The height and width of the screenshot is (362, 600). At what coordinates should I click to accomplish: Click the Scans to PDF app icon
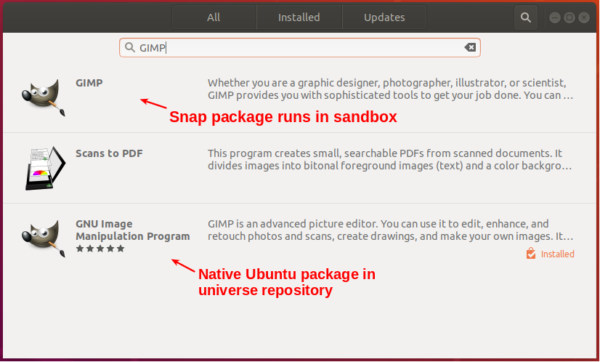(x=46, y=168)
